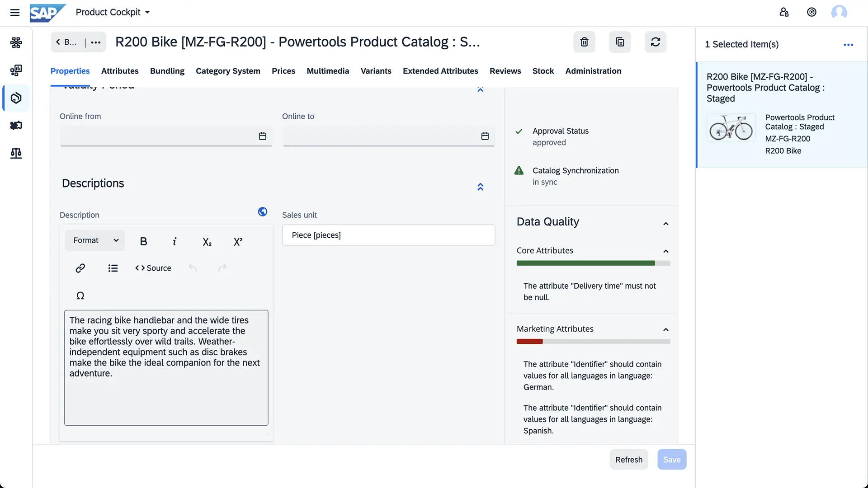868x488 pixels.
Task: Apply superscript formatting
Action: click(x=238, y=241)
